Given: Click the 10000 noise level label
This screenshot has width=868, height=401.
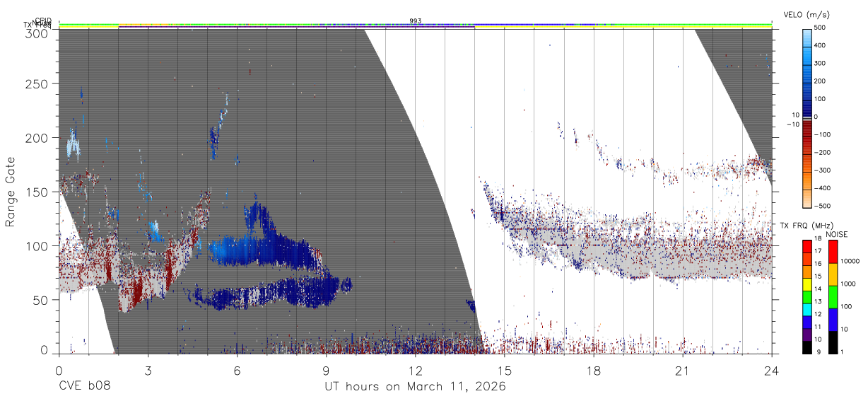Looking at the screenshot, I should coord(850,261).
